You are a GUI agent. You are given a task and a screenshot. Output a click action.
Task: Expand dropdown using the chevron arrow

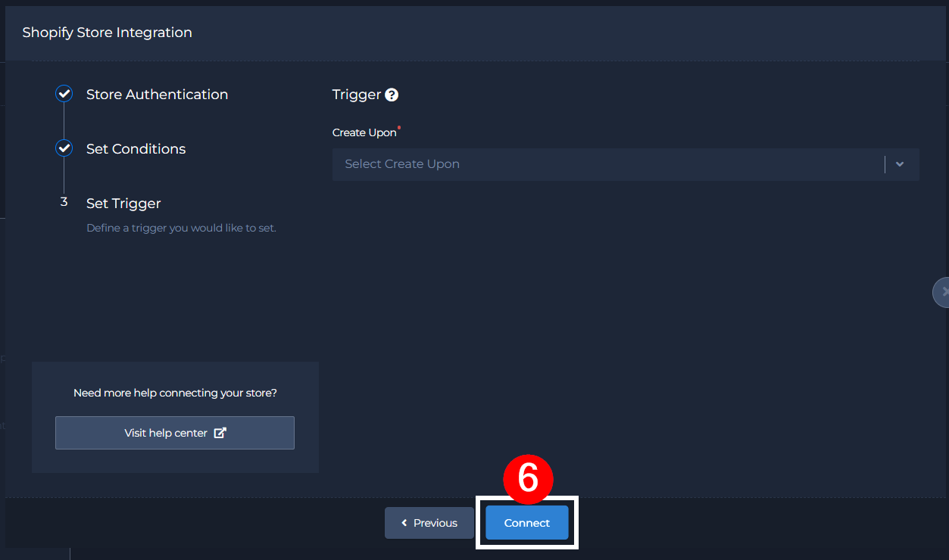(x=900, y=164)
